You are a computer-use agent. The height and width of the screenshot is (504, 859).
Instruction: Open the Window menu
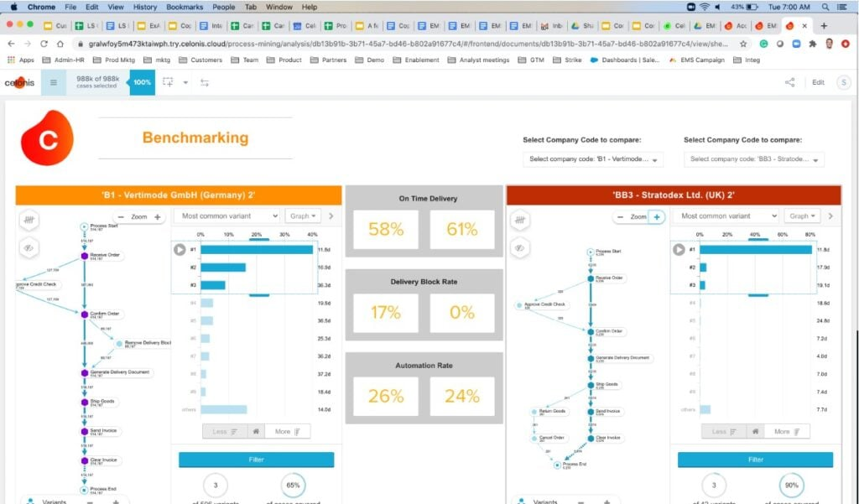279,7
